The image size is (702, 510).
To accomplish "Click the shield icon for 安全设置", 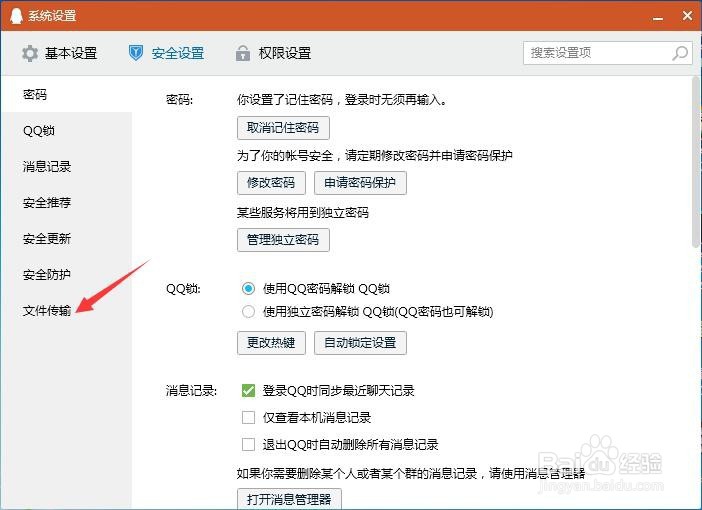I will click(136, 53).
